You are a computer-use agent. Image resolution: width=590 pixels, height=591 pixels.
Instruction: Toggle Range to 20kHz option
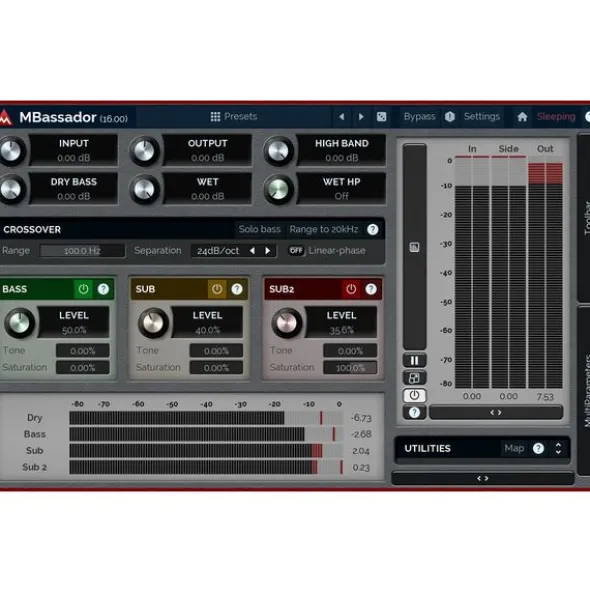[x=323, y=229]
